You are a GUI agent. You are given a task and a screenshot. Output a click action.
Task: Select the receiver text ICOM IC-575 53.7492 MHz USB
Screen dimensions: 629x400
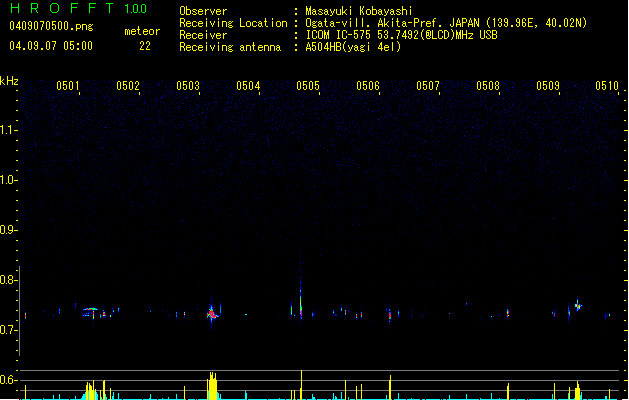coord(401,35)
